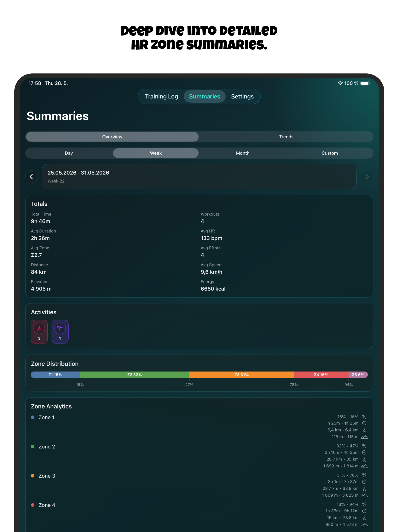The width and height of the screenshot is (399, 532).
Task: Tap Zone 4 percent icon
Action: tap(364, 505)
